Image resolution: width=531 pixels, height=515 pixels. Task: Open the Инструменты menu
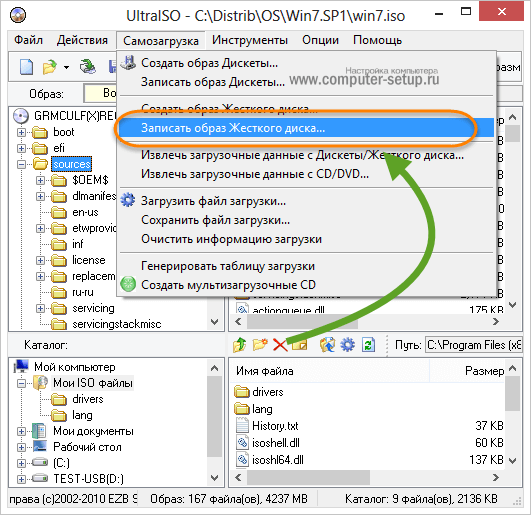pyautogui.click(x=250, y=40)
